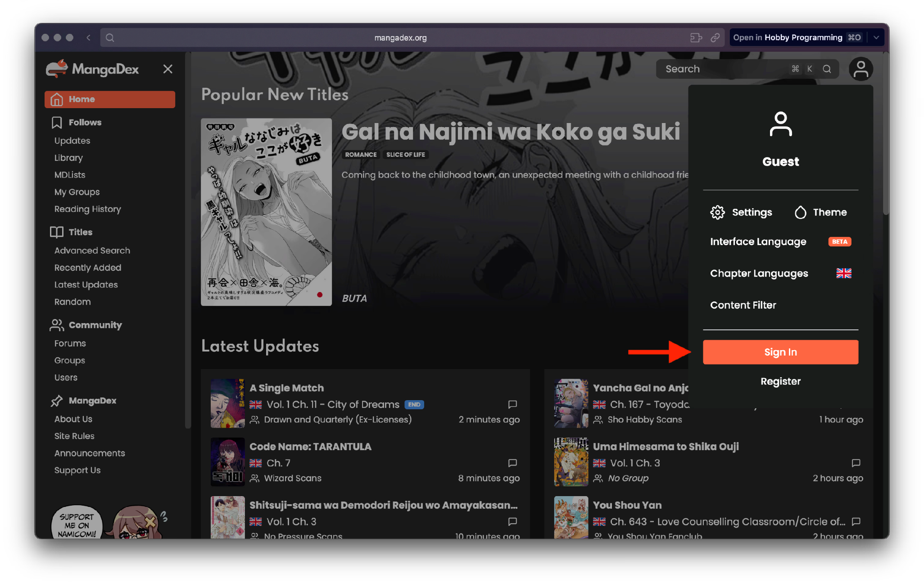Click comment icon on A Single Match

512,404
